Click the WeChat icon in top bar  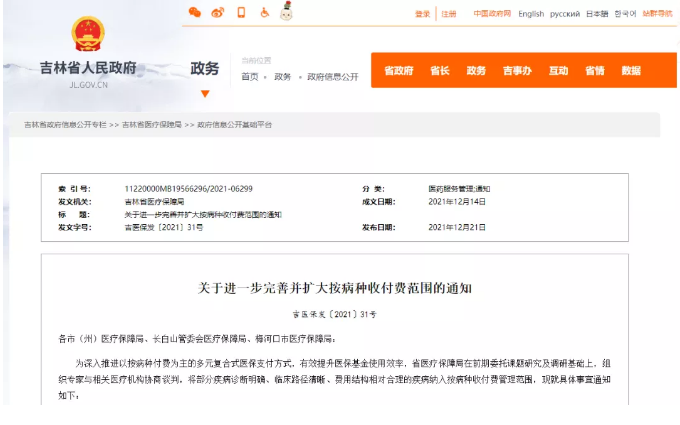pyautogui.click(x=195, y=13)
